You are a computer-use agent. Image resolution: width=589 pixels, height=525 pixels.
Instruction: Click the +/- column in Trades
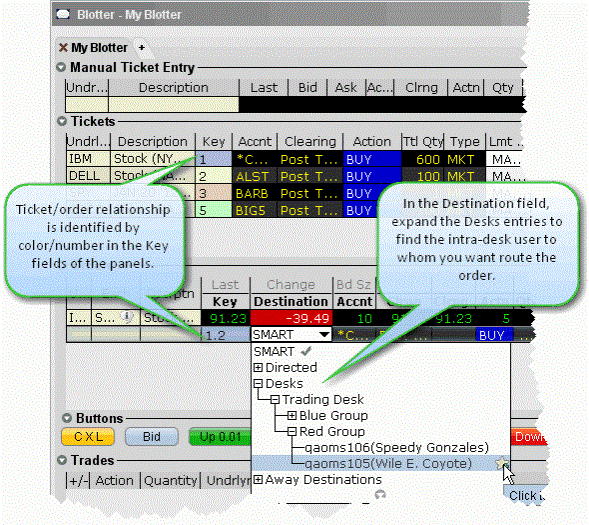tap(79, 480)
